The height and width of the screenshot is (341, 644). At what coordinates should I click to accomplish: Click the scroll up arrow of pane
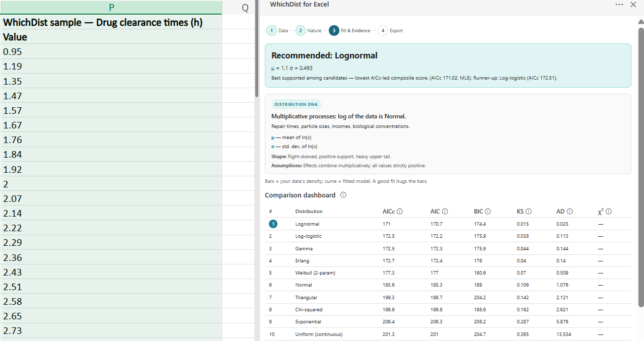coord(640,21)
